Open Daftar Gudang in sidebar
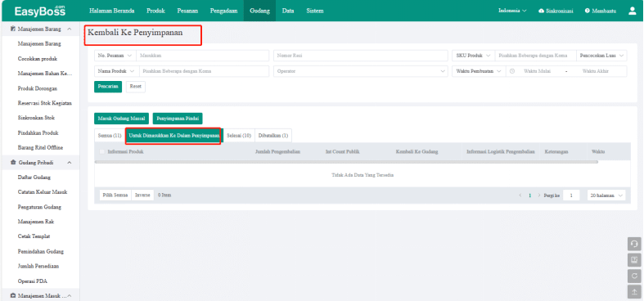The height and width of the screenshot is (301, 644). click(x=34, y=177)
